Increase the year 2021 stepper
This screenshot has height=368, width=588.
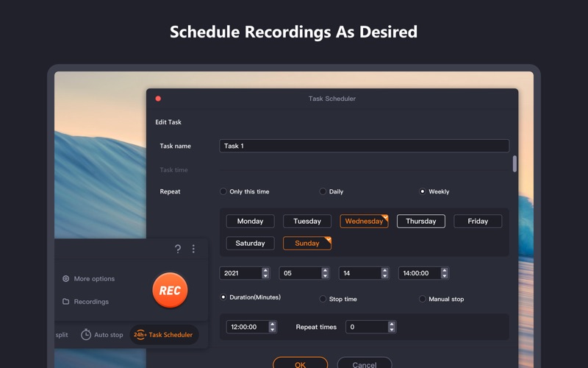(265, 270)
